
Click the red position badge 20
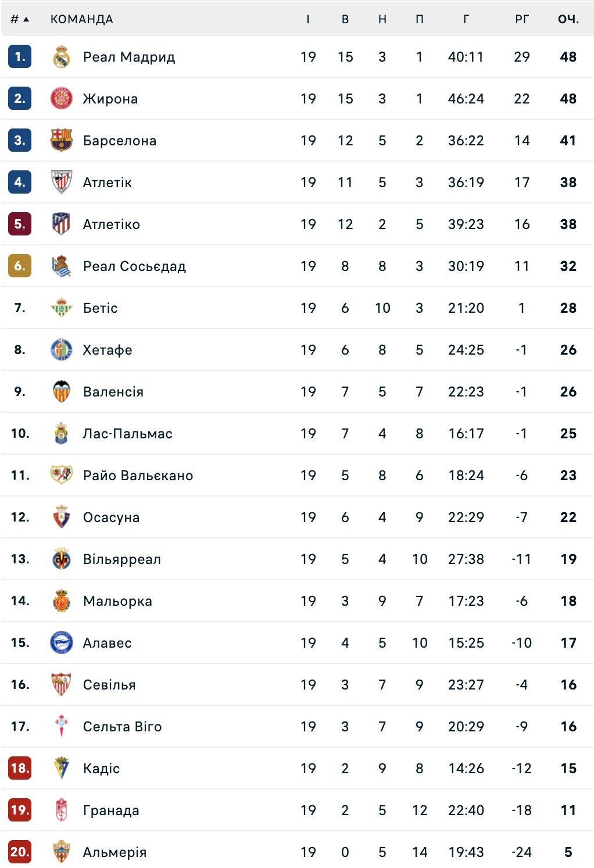point(20,852)
